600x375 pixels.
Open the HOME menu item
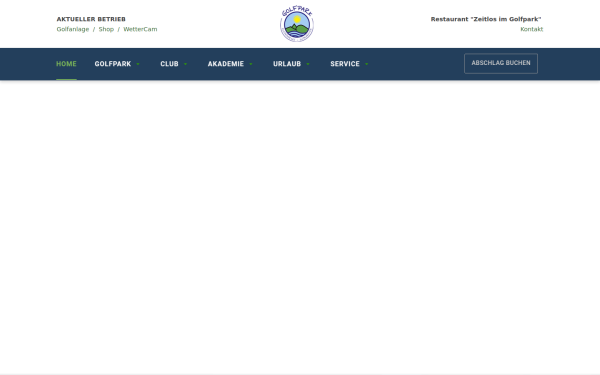[66, 64]
